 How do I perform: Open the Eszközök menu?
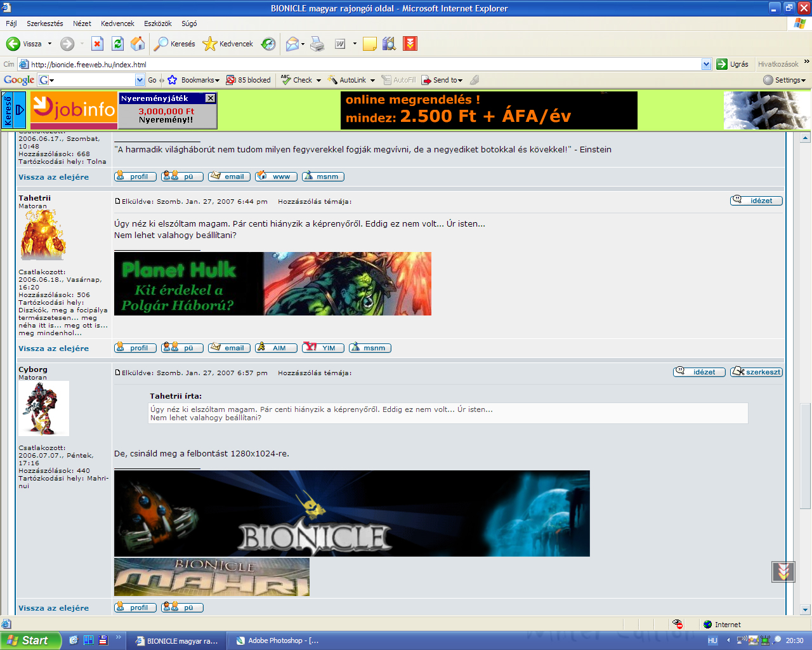point(157,23)
